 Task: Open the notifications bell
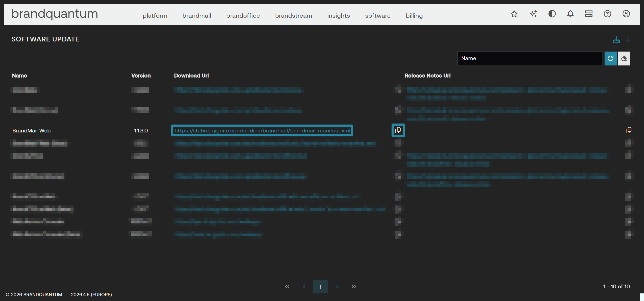[x=570, y=14]
